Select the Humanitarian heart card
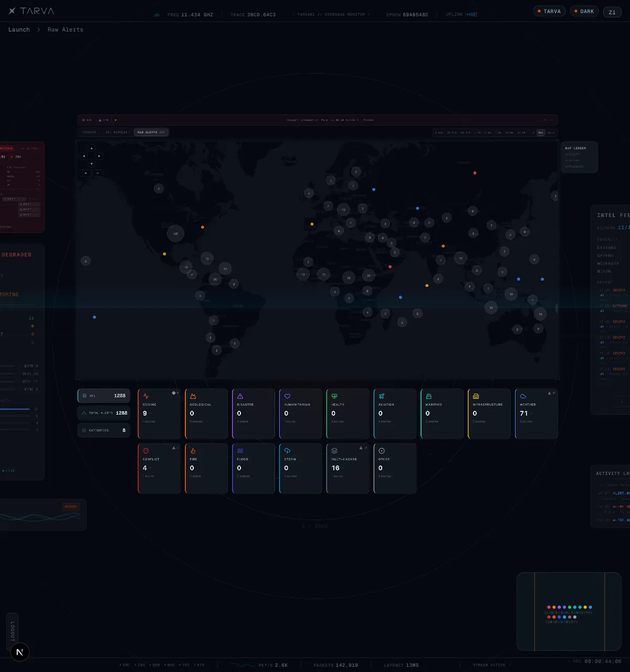630x672 pixels. [x=301, y=414]
